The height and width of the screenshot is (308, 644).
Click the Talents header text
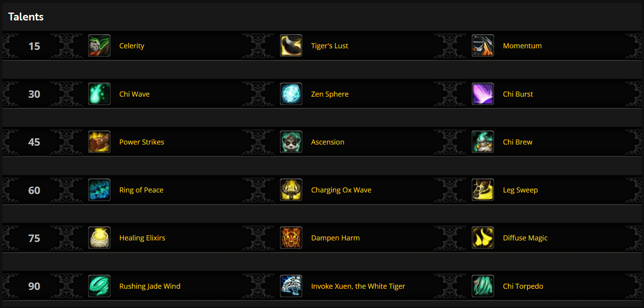(25, 16)
